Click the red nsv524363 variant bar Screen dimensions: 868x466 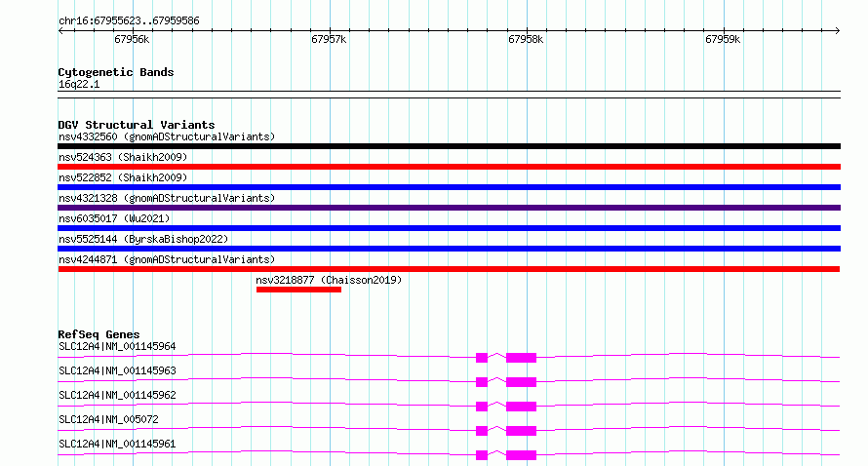pyautogui.click(x=449, y=167)
